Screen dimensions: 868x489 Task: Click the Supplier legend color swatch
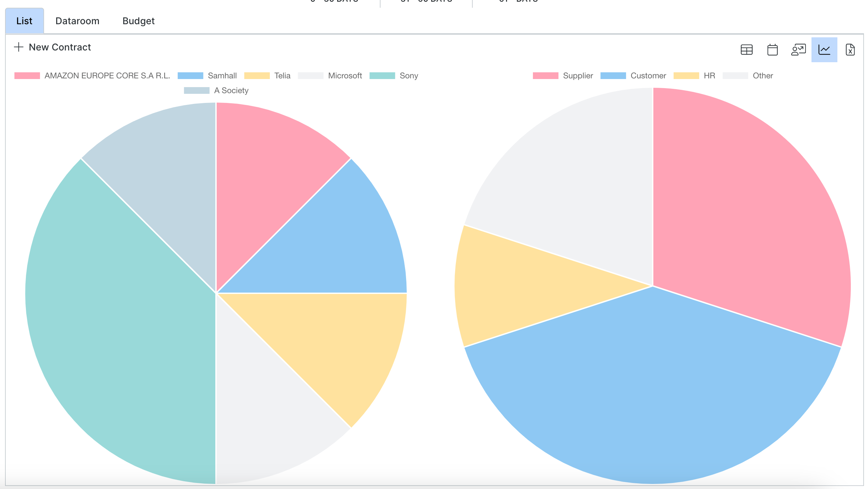pos(543,76)
